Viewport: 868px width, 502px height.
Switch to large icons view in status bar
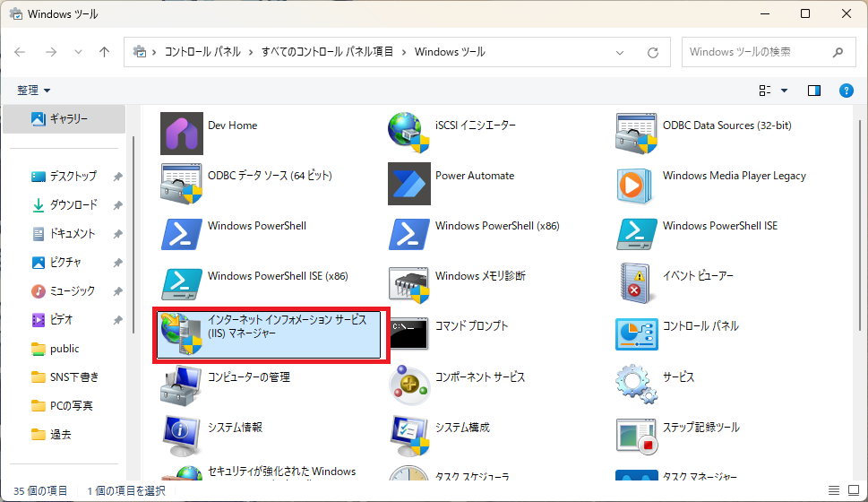(854, 490)
